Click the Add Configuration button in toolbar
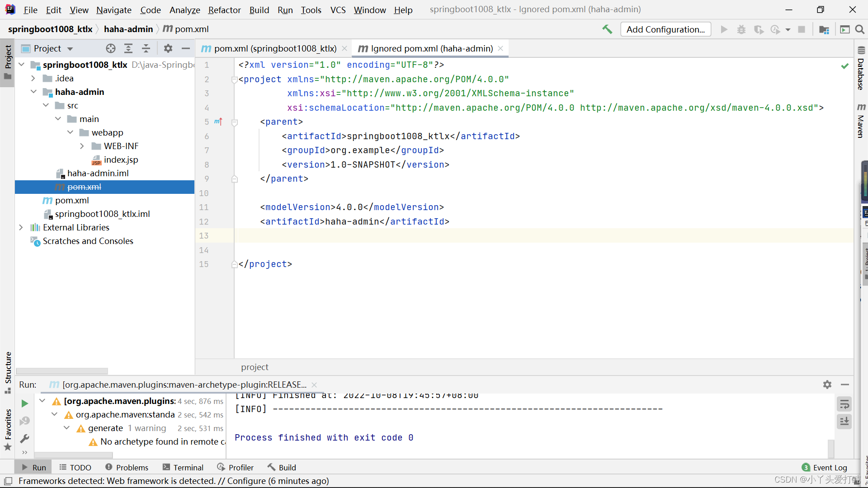Screen dimensions: 868x488 665,28
